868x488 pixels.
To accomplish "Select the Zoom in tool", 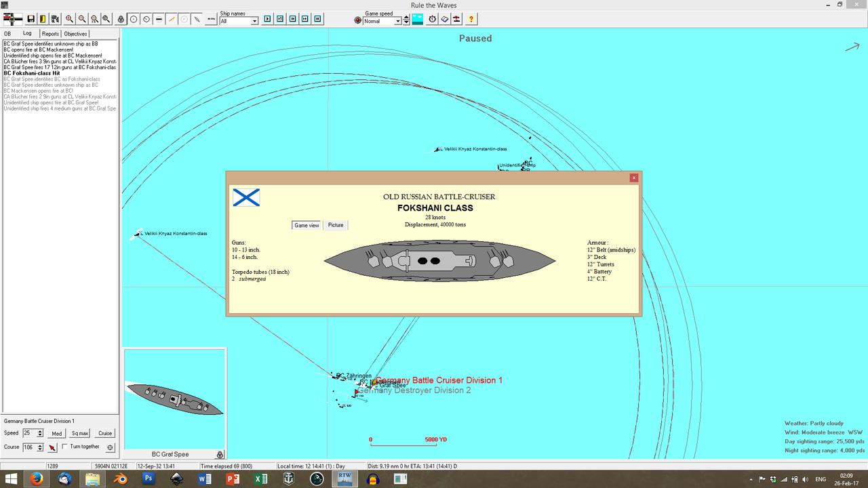I will tap(70, 19).
